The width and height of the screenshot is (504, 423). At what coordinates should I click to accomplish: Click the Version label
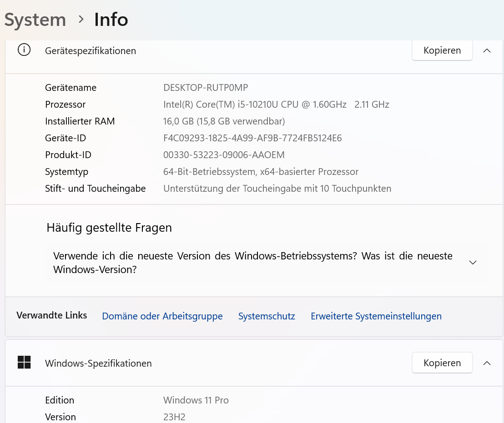tap(60, 417)
